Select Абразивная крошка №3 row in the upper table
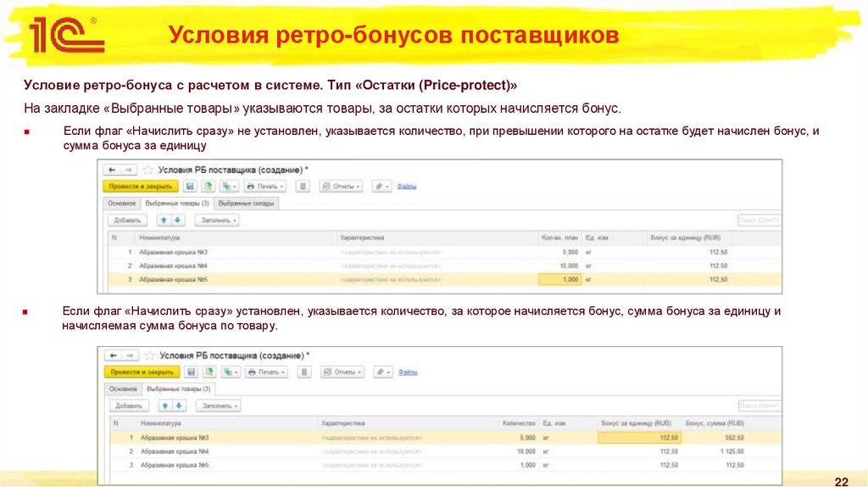The image size is (868, 487). (445, 252)
